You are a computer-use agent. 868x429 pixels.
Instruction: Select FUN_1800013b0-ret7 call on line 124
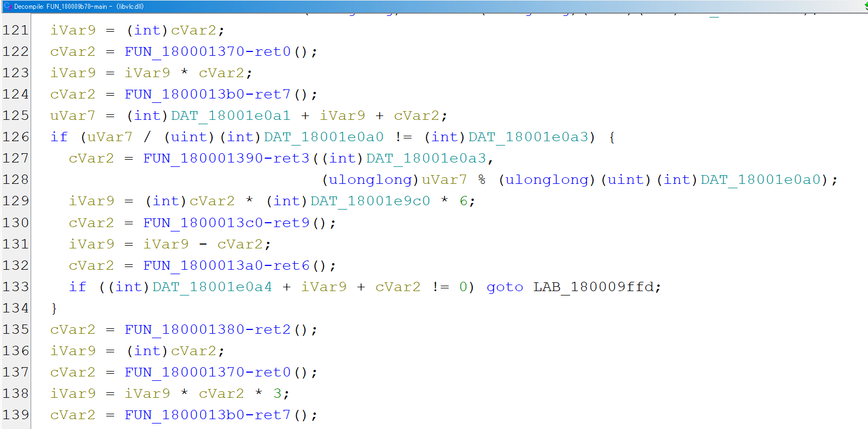(208, 94)
